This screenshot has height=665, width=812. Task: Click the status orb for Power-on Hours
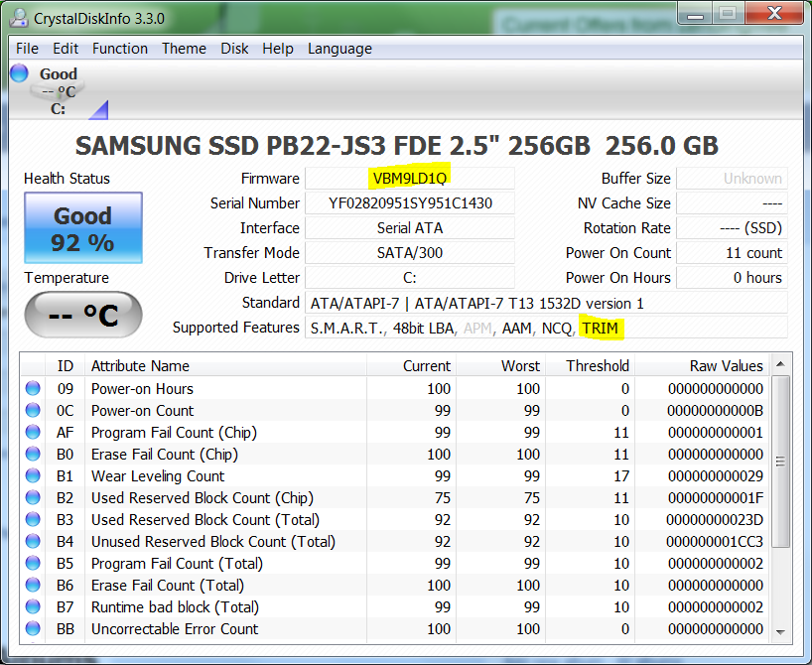coord(33,388)
